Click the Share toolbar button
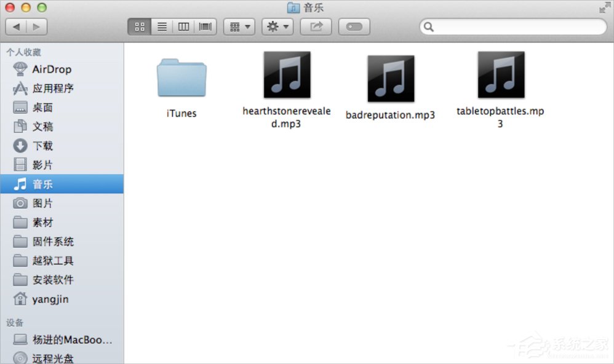The image size is (614, 364). tap(316, 26)
